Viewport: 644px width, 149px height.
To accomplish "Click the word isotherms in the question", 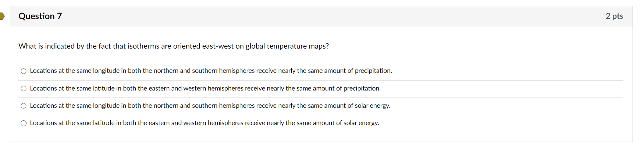I will coord(143,46).
